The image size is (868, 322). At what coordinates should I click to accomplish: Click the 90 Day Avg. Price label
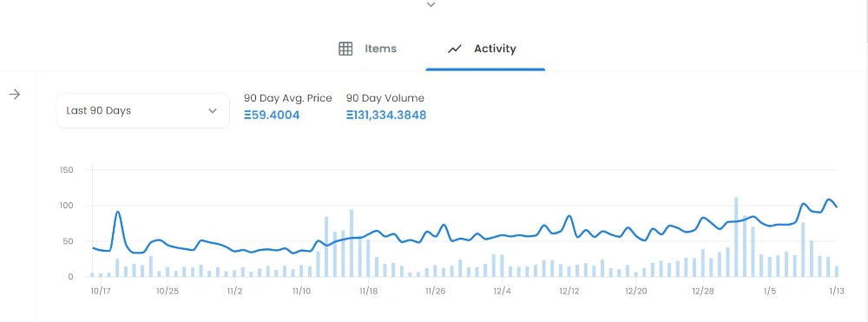tap(288, 98)
